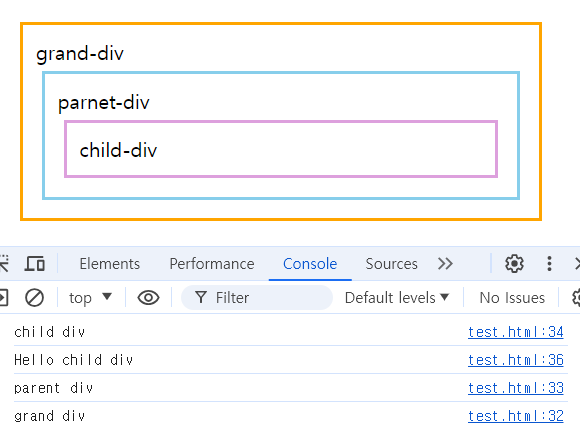This screenshot has height=432, width=580.
Task: Create a live expression with the eye icon
Action: [148, 298]
